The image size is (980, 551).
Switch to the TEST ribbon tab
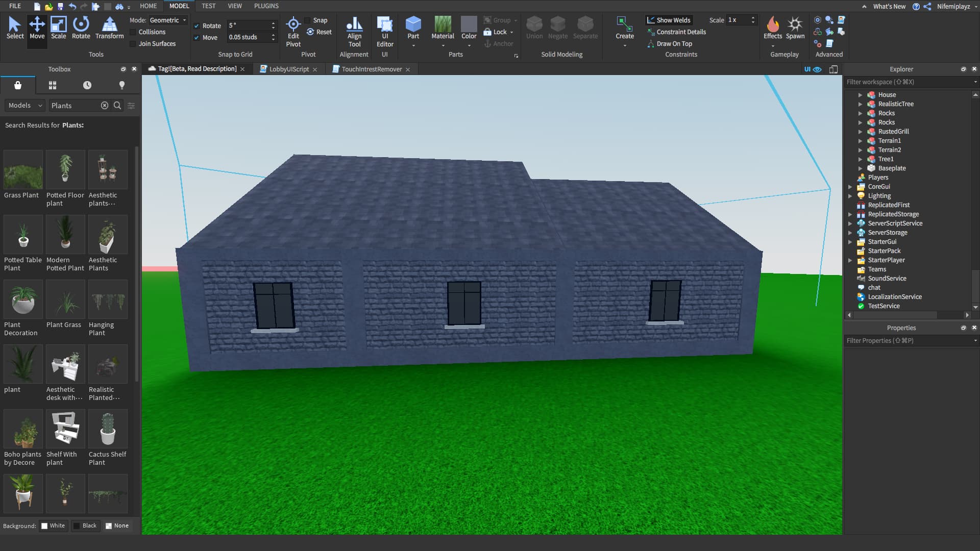tap(208, 6)
